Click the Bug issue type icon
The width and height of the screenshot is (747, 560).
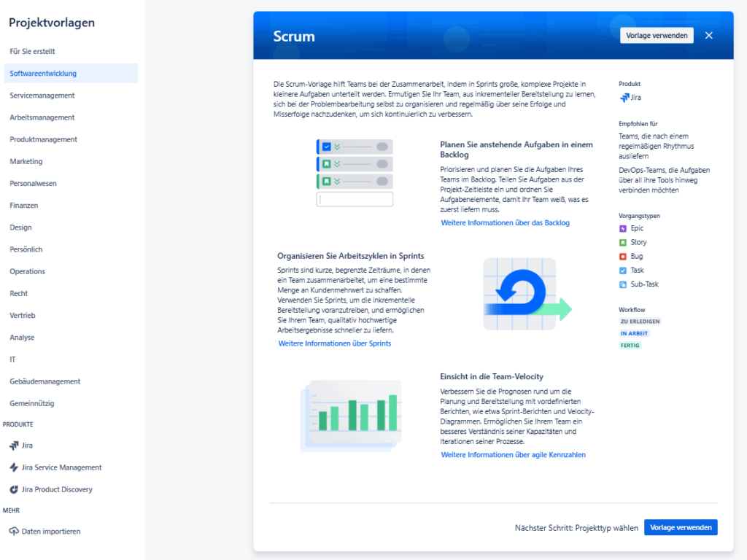tap(622, 256)
